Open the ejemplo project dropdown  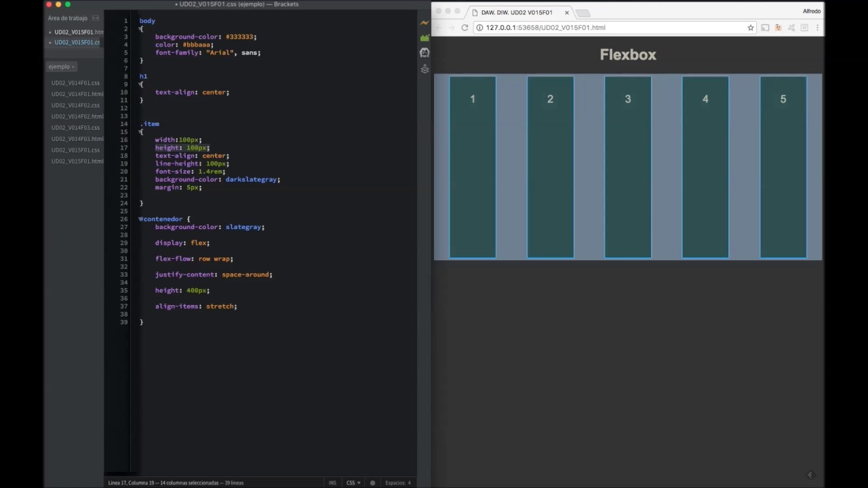point(61,66)
